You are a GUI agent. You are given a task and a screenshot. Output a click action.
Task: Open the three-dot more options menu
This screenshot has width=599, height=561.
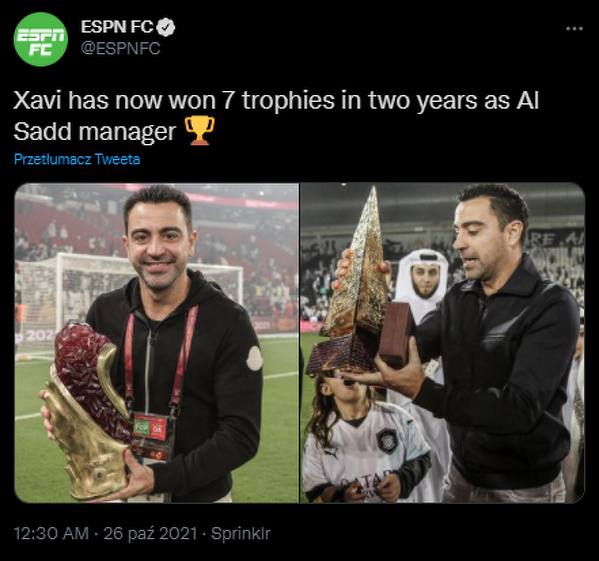[x=574, y=29]
